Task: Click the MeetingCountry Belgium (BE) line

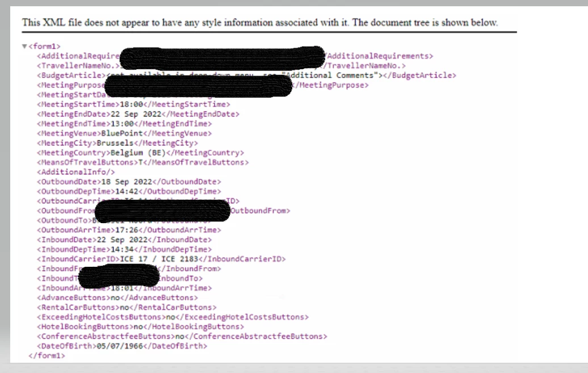Action: [140, 153]
